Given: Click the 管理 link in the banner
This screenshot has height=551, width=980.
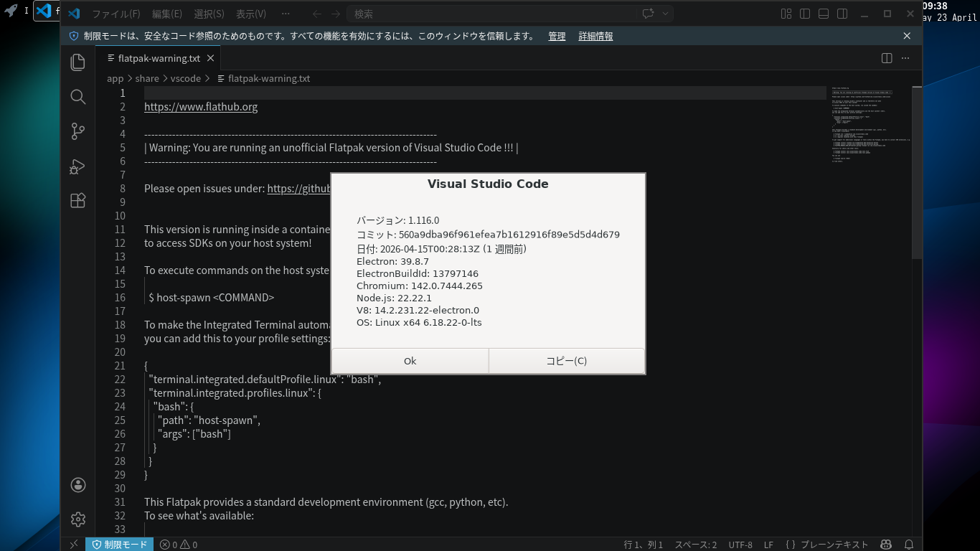Looking at the screenshot, I should click(557, 36).
